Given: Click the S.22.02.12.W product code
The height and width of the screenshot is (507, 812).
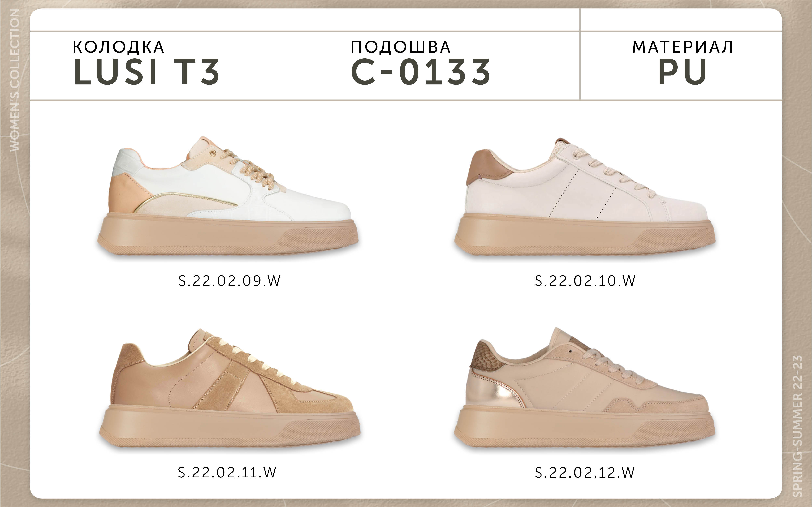Looking at the screenshot, I should [584, 473].
